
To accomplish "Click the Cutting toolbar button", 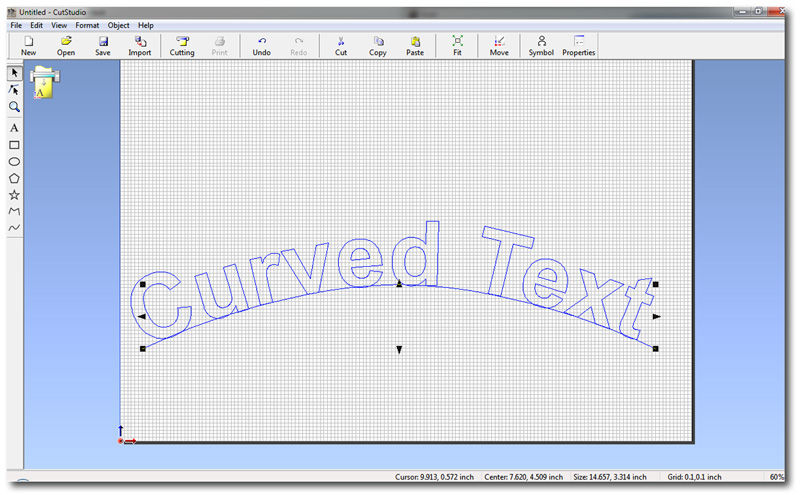I will click(182, 46).
